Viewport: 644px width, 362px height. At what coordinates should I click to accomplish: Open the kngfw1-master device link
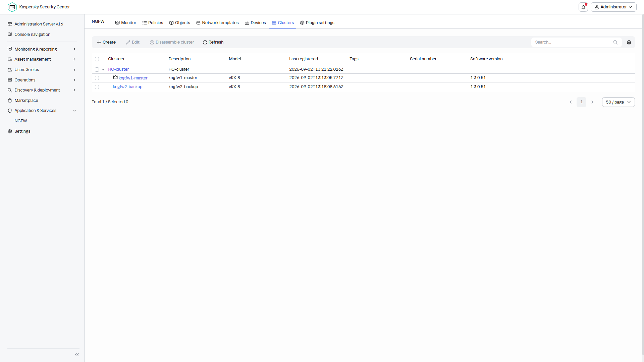(x=133, y=78)
